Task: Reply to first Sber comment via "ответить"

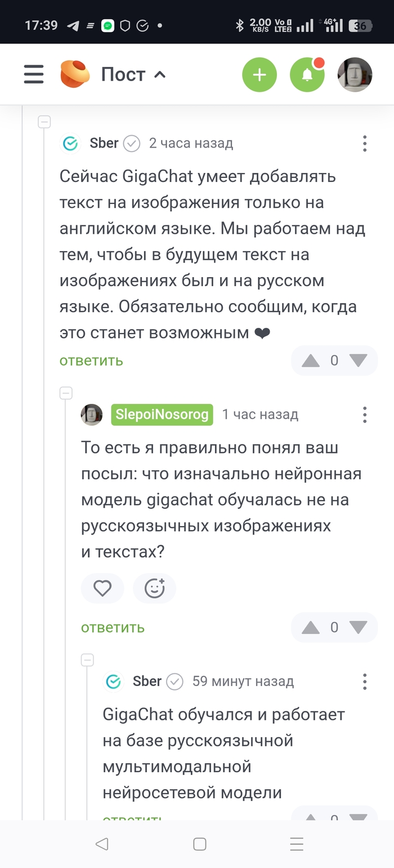Action: tap(91, 360)
